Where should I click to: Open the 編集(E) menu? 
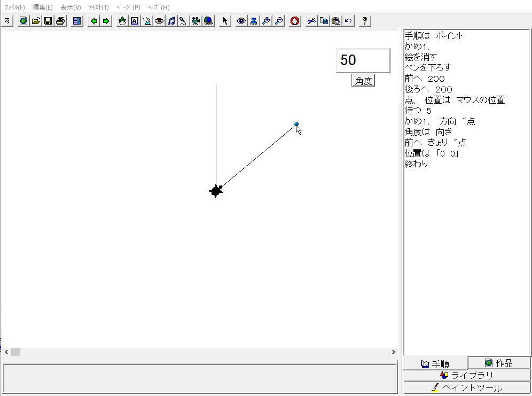tap(43, 7)
